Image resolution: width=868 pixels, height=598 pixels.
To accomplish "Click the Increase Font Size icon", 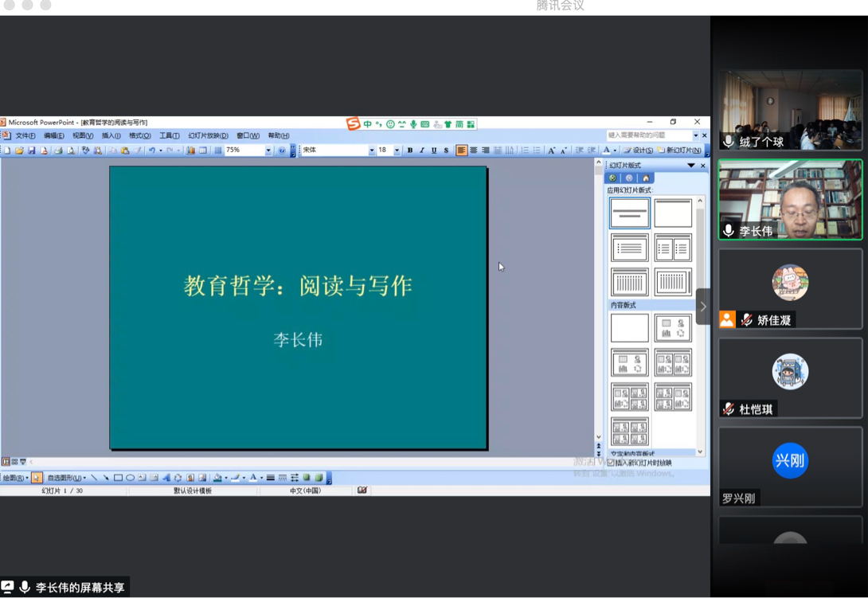I will click(x=551, y=150).
